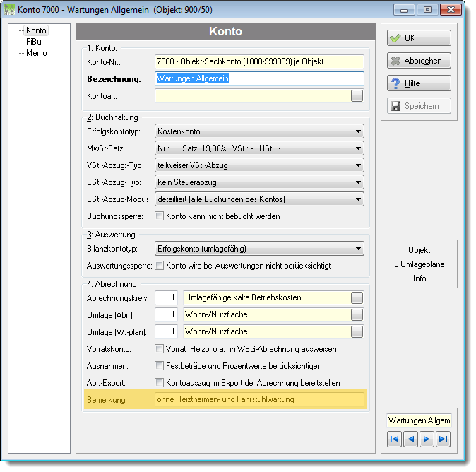The image size is (476, 472).
Task: Click into the Bezeichnung text field
Action: click(x=259, y=78)
